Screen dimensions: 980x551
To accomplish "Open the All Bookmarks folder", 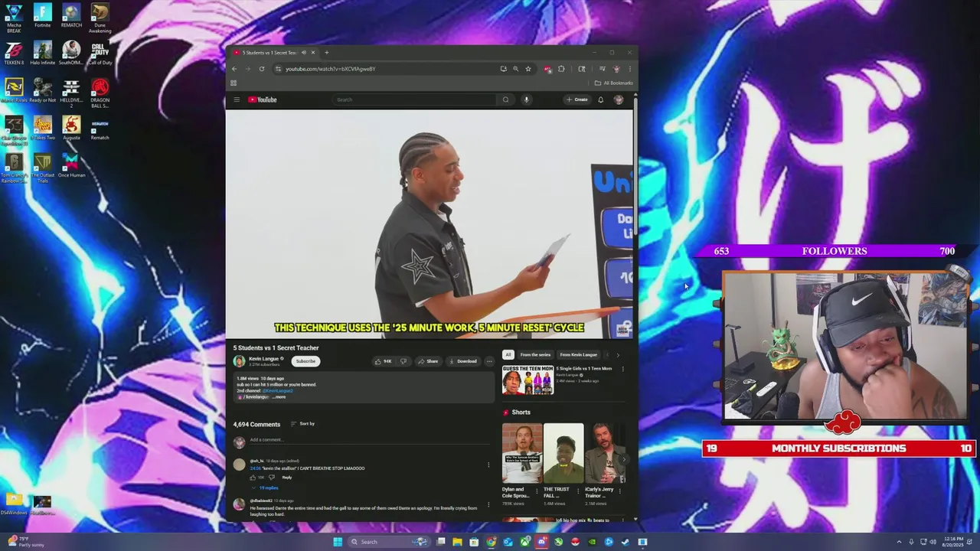I will pos(614,83).
